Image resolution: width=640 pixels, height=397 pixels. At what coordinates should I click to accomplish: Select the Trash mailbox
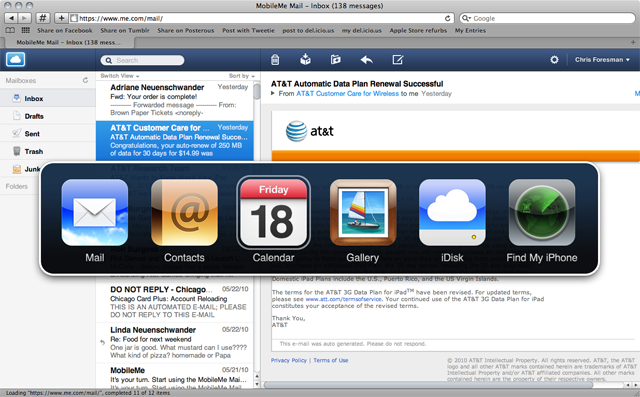[48, 151]
